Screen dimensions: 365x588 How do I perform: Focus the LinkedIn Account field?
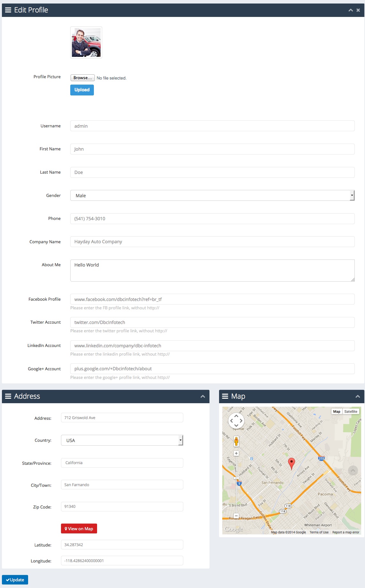point(212,346)
